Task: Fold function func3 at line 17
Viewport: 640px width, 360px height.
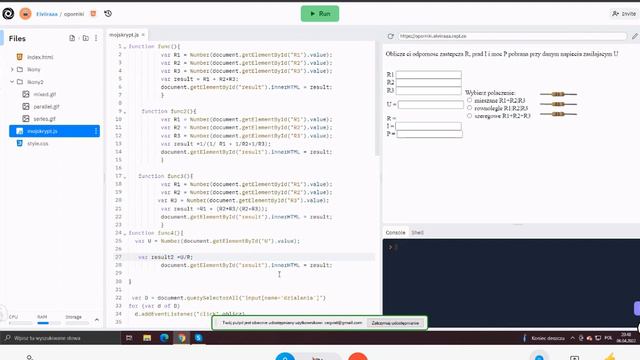Action: (125, 176)
